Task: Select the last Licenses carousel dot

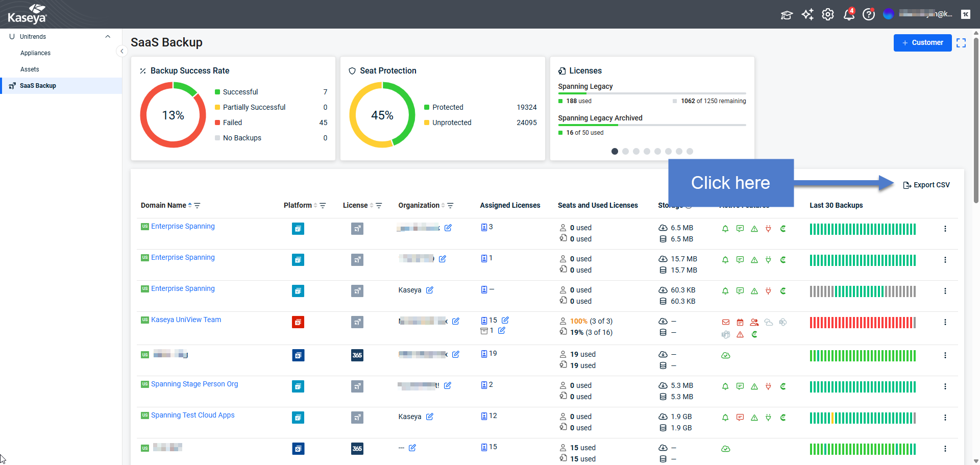Action: [690, 151]
